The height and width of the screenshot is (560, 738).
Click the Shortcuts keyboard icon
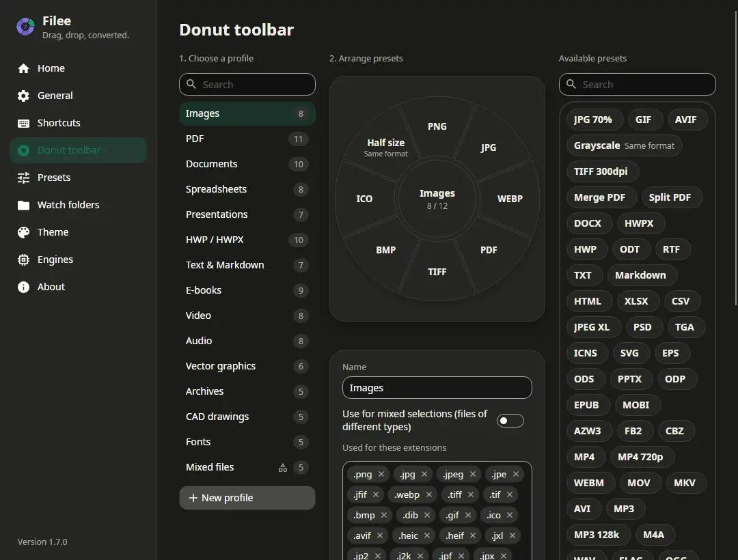(23, 123)
